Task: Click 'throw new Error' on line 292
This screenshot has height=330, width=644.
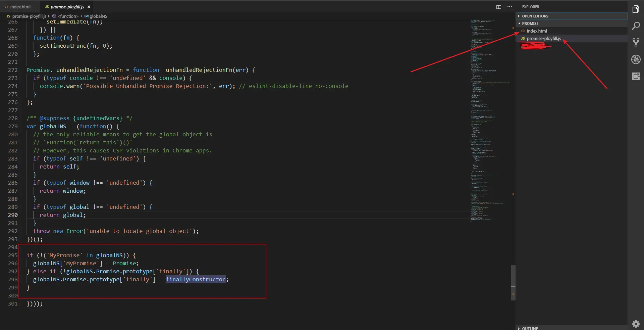Action: click(58, 231)
